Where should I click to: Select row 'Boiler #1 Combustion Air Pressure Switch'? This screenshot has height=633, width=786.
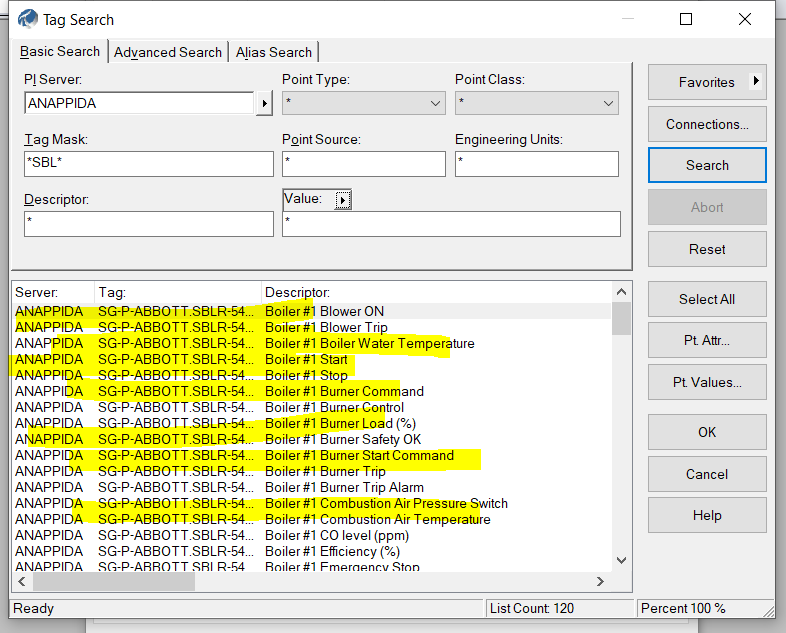(312, 504)
